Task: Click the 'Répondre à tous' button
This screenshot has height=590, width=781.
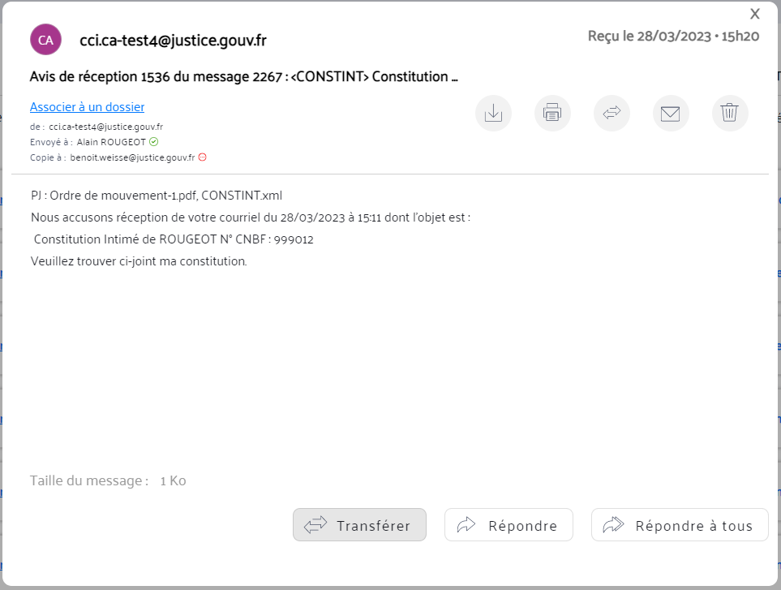Action: tap(680, 525)
